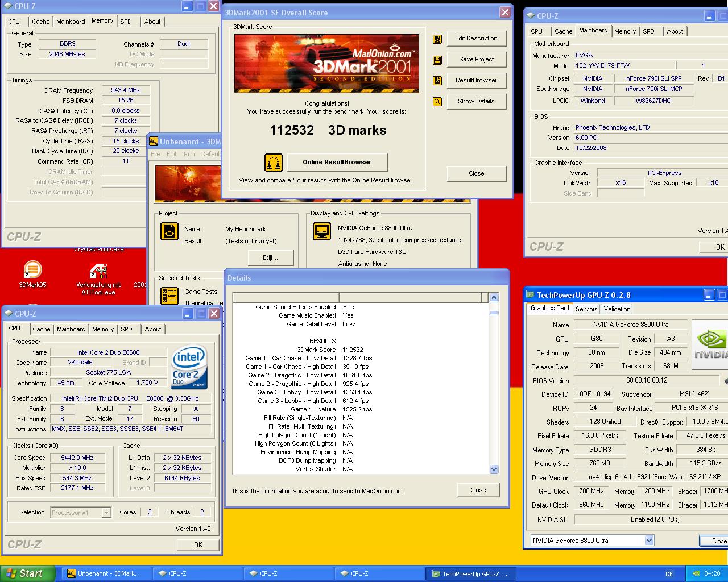Open the Memory tab in top-right CPU-Z window
Screen dimensions: 728x582
click(625, 31)
